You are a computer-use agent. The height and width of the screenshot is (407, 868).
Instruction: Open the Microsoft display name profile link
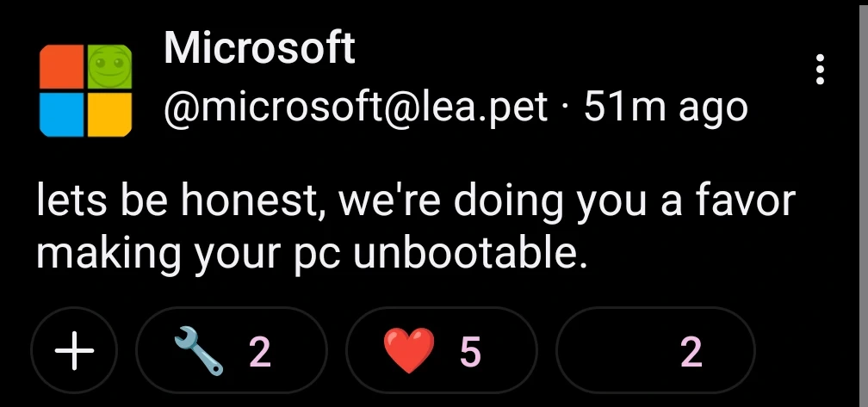pos(259,48)
